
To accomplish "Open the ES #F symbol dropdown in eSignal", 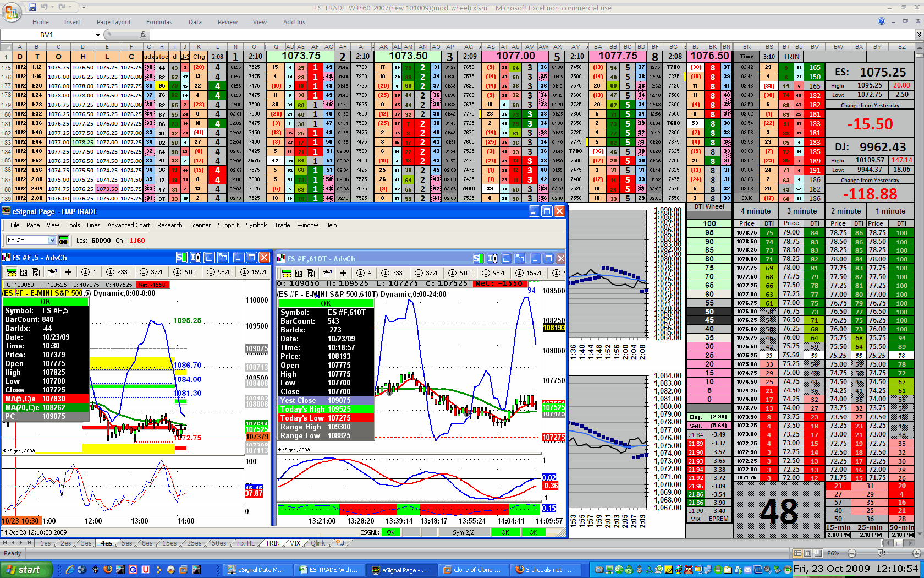I will [x=52, y=240].
